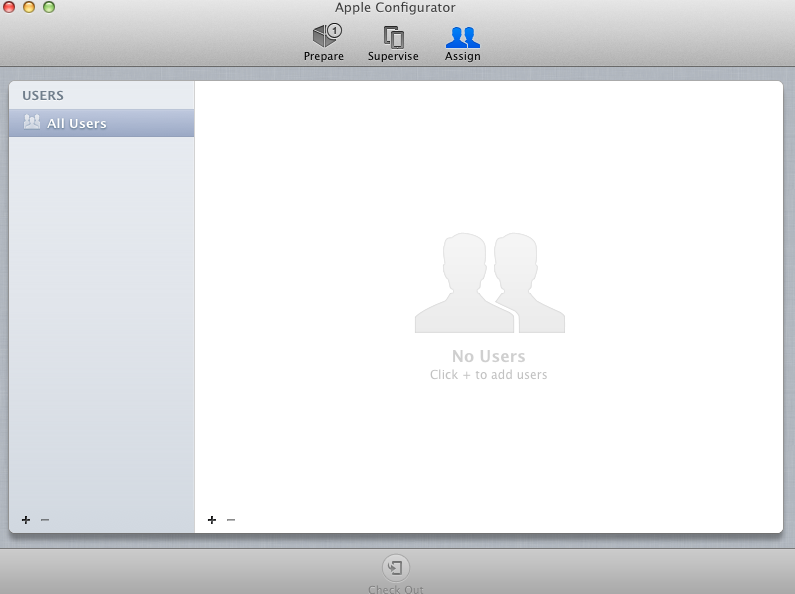Image resolution: width=795 pixels, height=594 pixels.
Task: Minimize the Apple Configurator window
Action: [29, 7]
